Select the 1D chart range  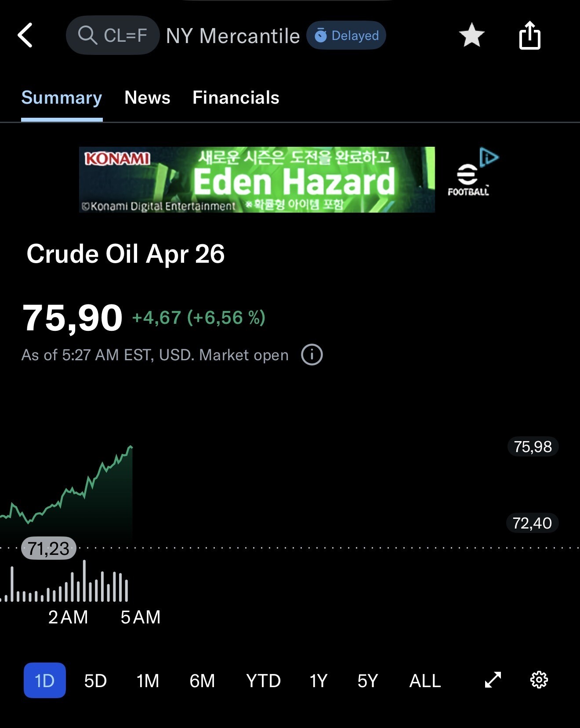45,680
